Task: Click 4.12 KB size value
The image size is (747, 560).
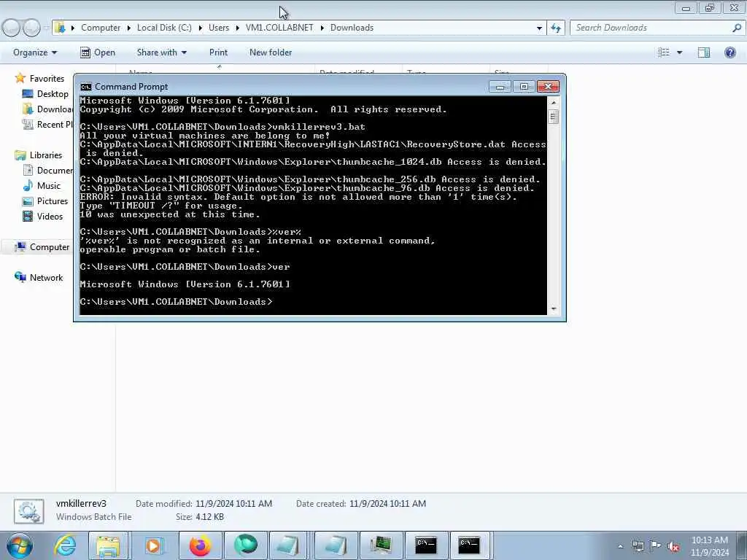Action: click(209, 517)
